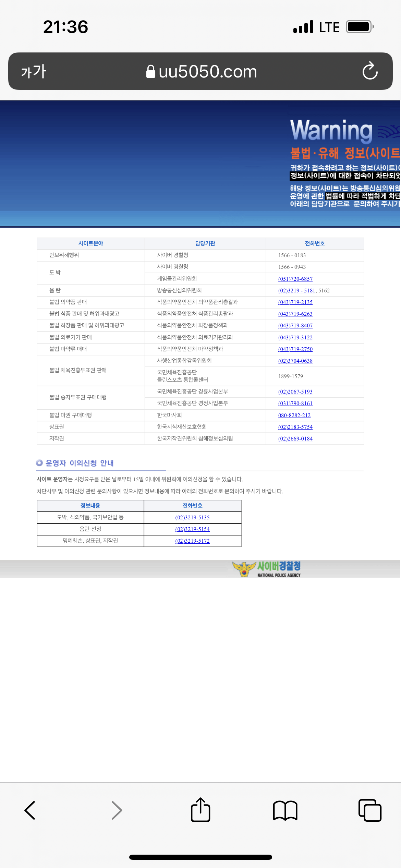The image size is (401, 868).
Task: Select the 불법 마약류 매매 cell
Action: [91, 349]
